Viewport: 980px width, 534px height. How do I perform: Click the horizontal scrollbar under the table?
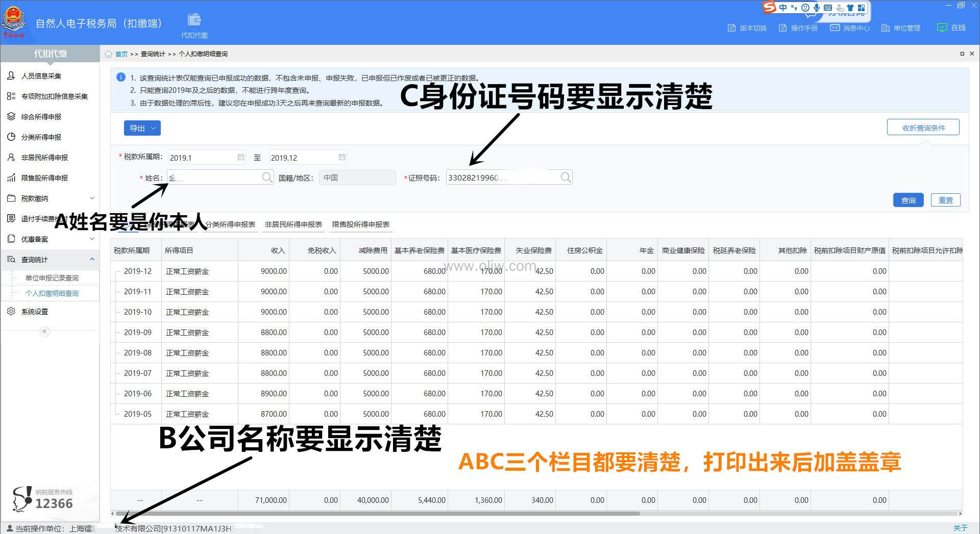pos(378,514)
